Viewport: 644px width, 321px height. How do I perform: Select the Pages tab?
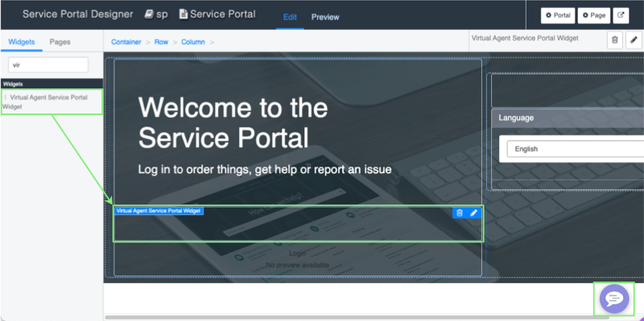coord(60,42)
